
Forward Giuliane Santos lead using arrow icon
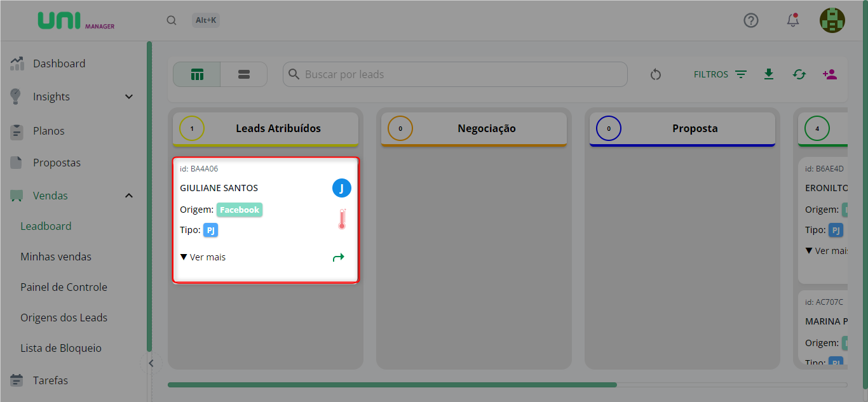(x=339, y=257)
